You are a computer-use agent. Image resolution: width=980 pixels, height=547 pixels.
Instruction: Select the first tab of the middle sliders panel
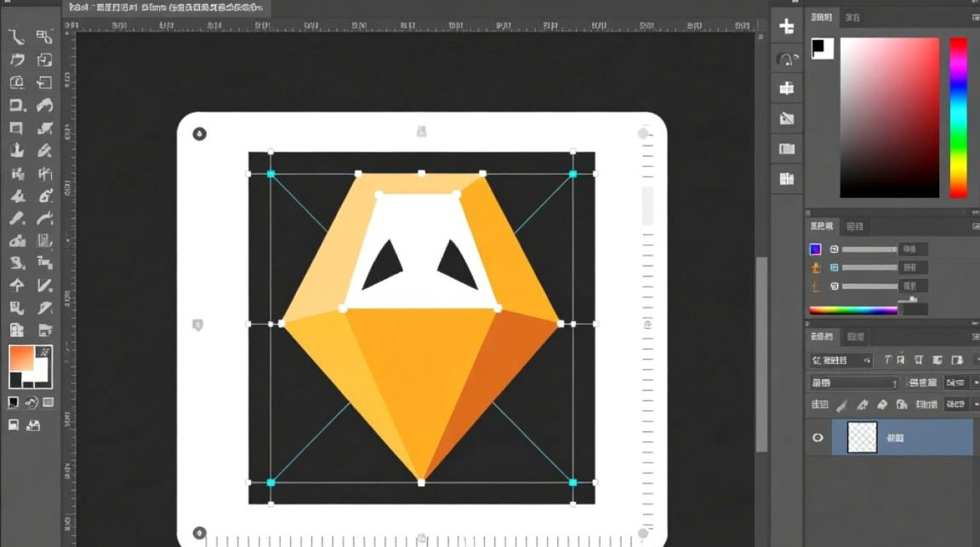[823, 228]
